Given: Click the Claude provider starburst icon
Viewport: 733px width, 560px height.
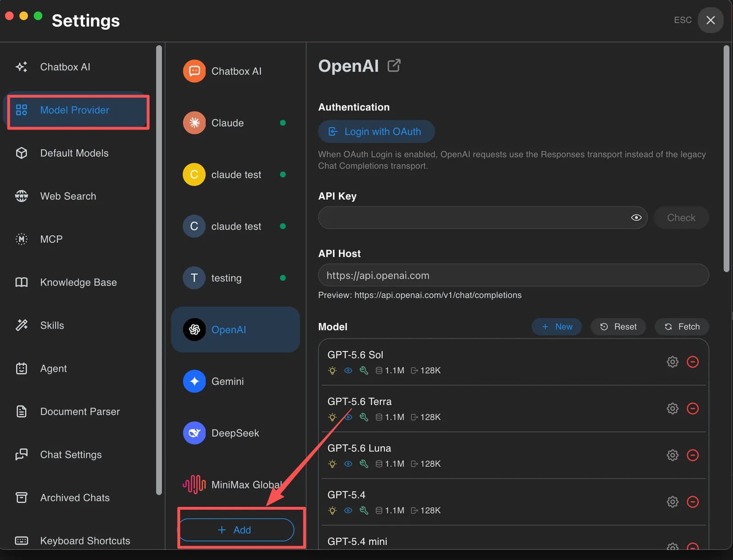Looking at the screenshot, I should coord(194,123).
